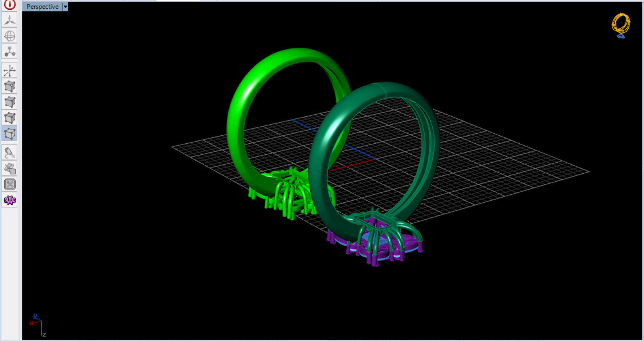The height and width of the screenshot is (341, 644).
Task: Open the Perspective viewport dropdown arrow
Action: (x=65, y=7)
